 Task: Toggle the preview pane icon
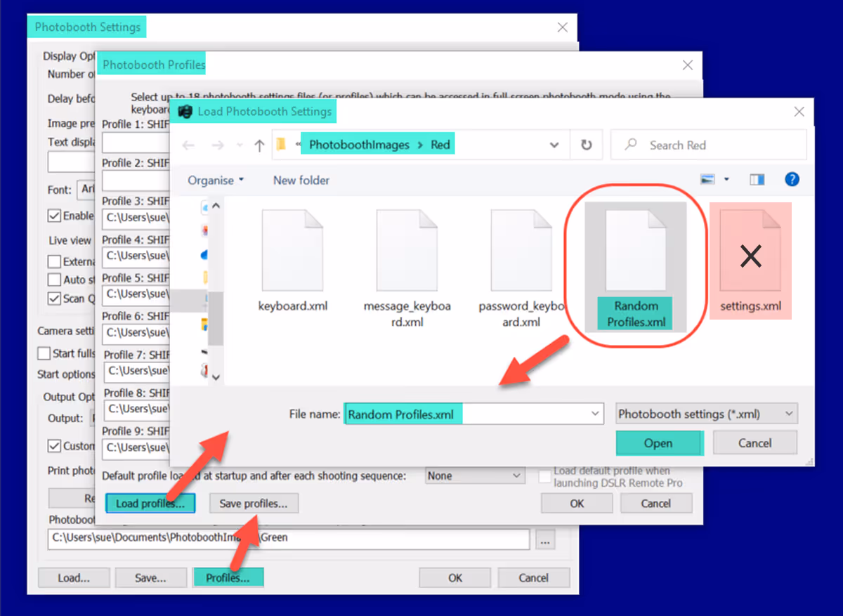757,180
